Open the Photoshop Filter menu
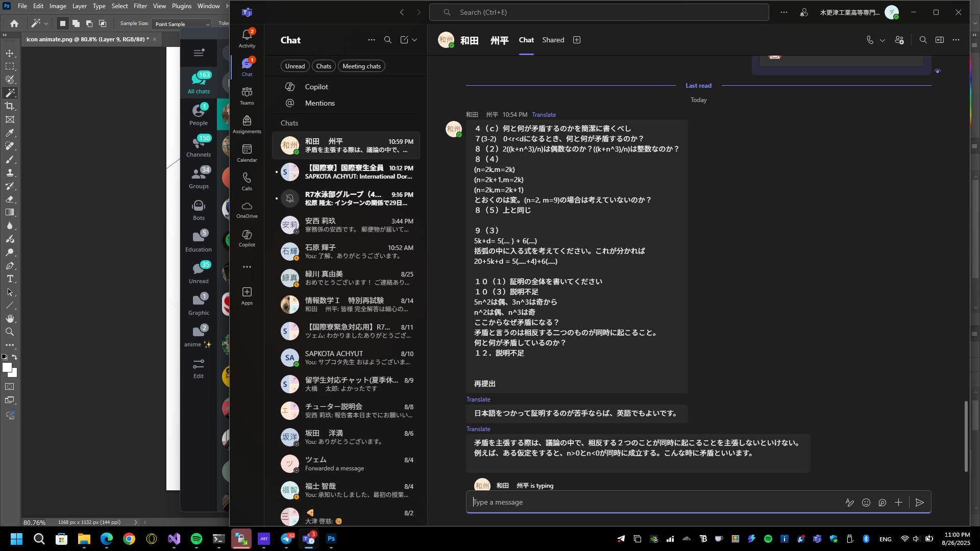980x551 pixels. point(140,6)
